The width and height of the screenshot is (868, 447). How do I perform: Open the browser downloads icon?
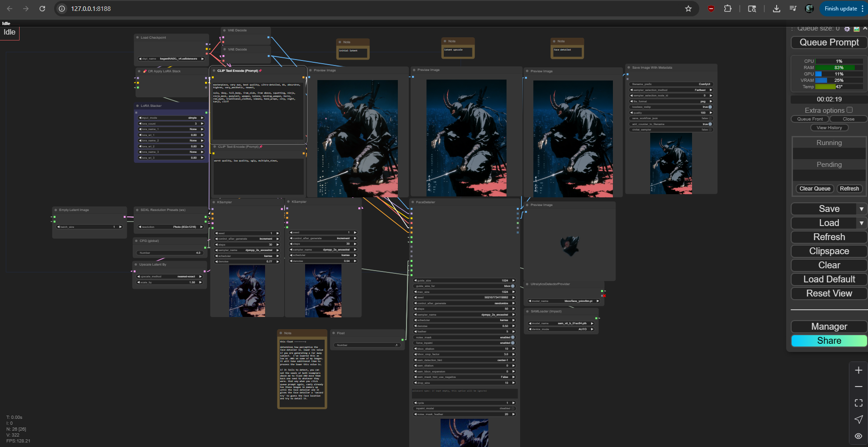coord(776,9)
